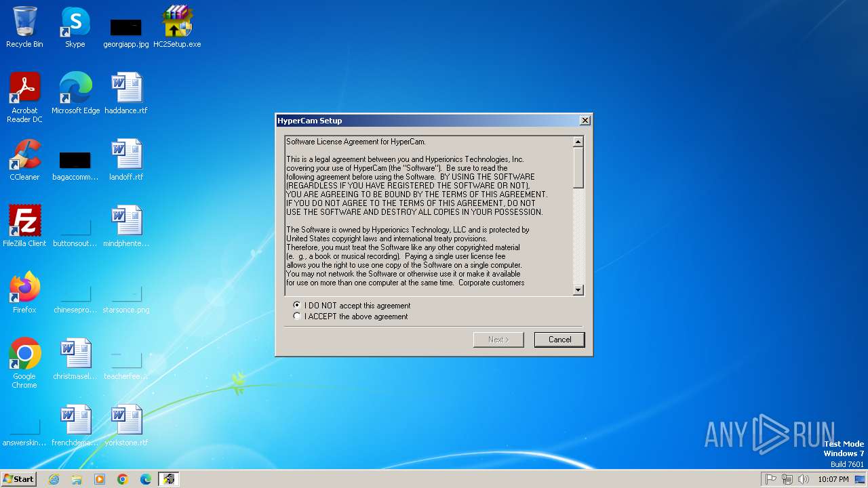Select the yorkstone.rtf document icon

coord(126,426)
